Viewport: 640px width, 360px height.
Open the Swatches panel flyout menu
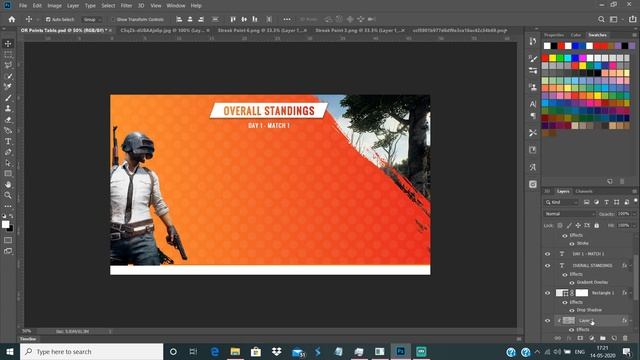point(634,35)
